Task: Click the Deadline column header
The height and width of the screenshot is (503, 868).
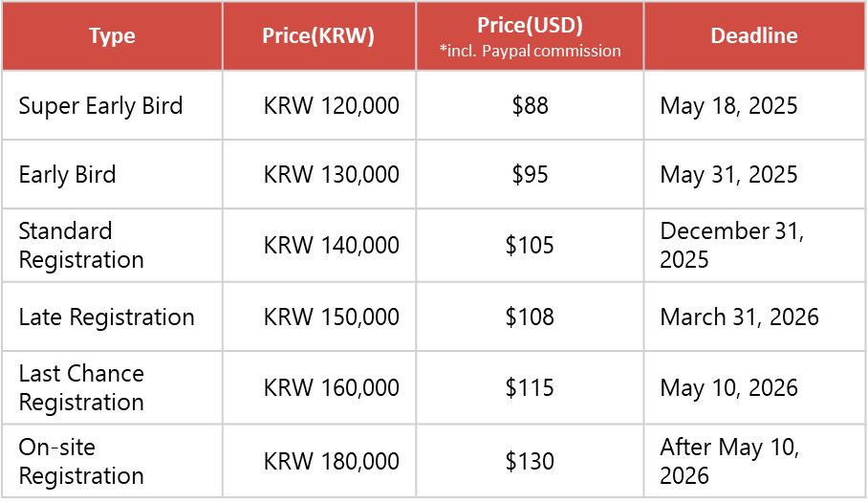Action: [x=754, y=36]
